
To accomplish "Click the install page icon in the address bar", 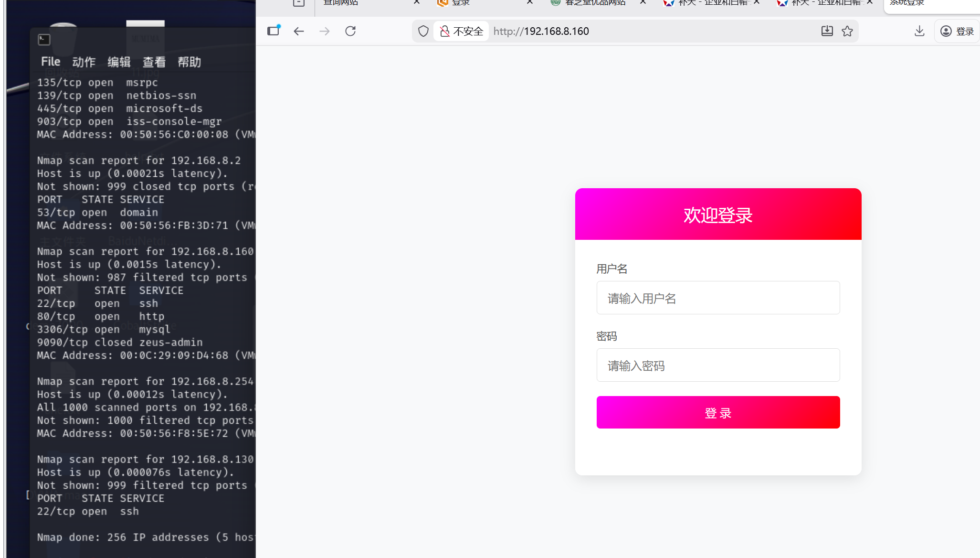I will (827, 32).
